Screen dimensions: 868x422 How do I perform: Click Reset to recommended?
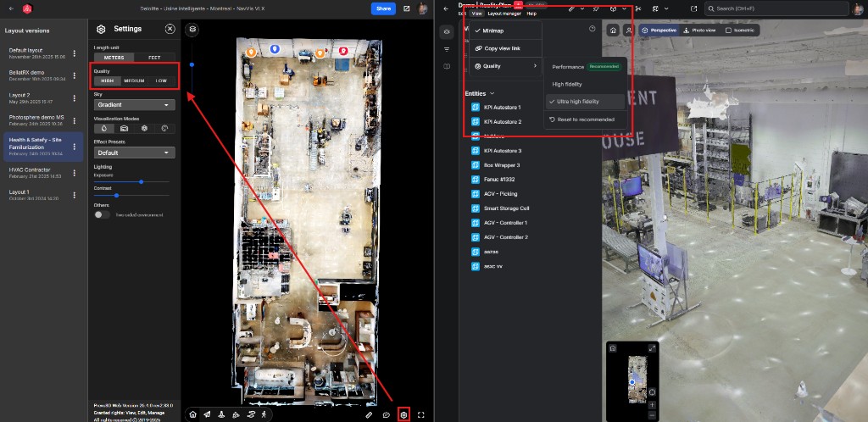(585, 119)
